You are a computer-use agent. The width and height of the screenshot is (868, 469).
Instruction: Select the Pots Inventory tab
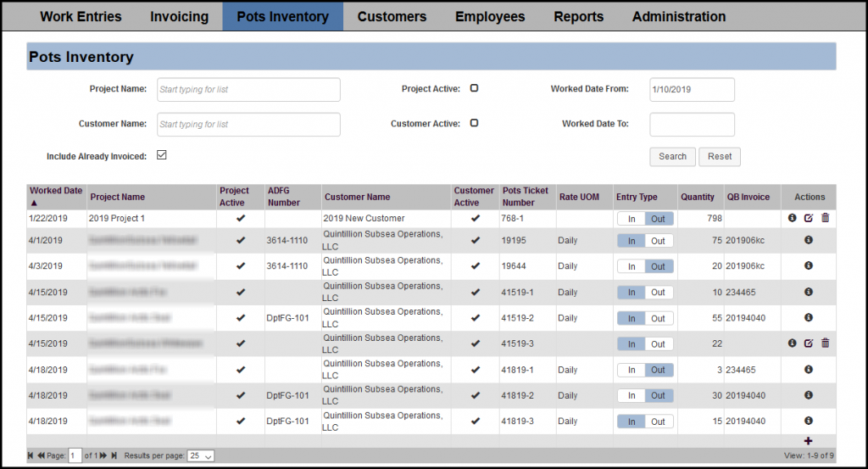[283, 17]
